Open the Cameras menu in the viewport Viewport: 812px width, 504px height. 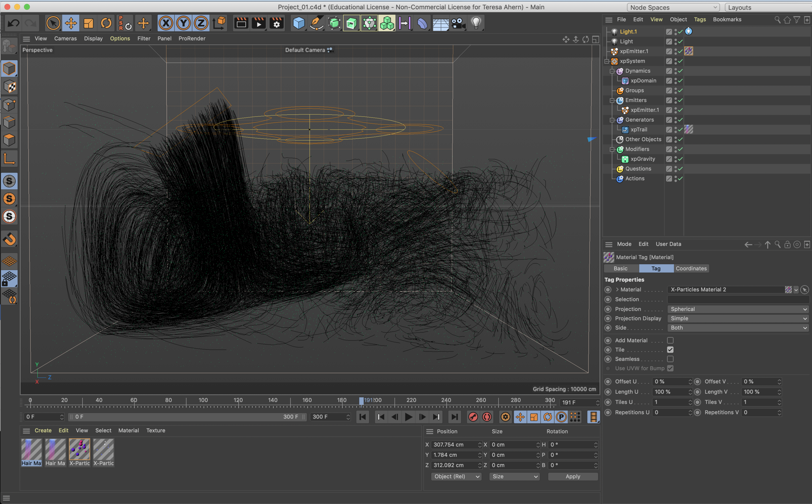(x=65, y=38)
